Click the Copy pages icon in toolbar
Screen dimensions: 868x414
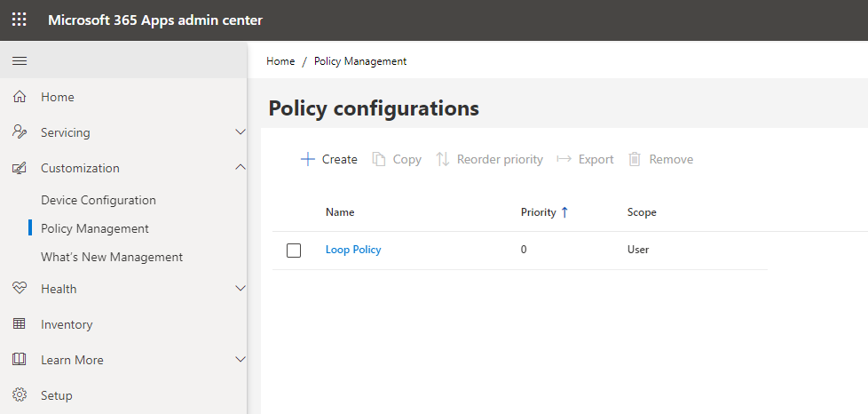tap(379, 159)
